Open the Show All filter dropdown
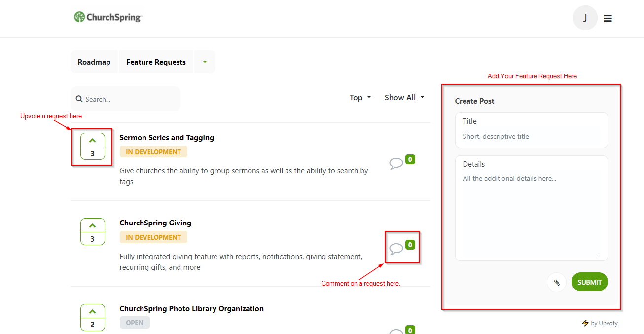This screenshot has height=334, width=644. [404, 98]
